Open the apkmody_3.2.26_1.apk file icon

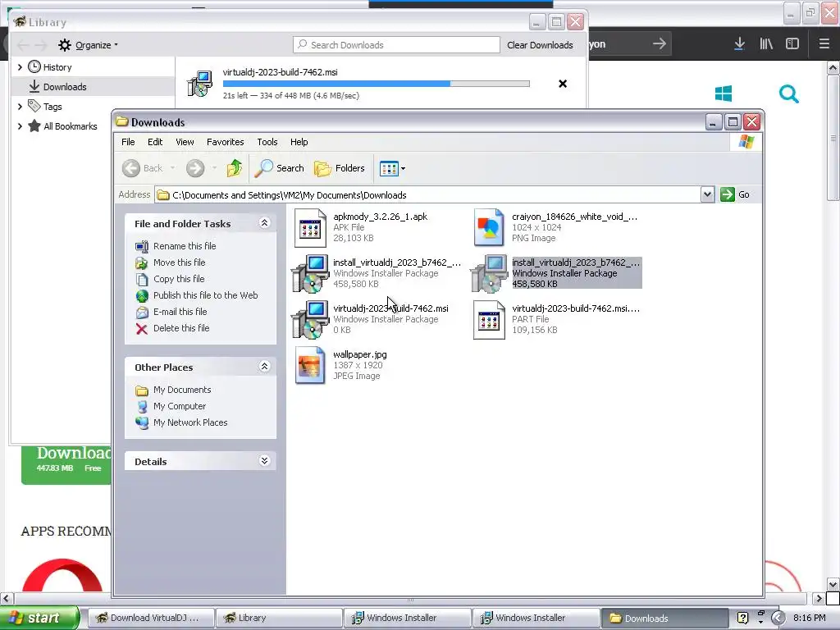[x=310, y=228]
